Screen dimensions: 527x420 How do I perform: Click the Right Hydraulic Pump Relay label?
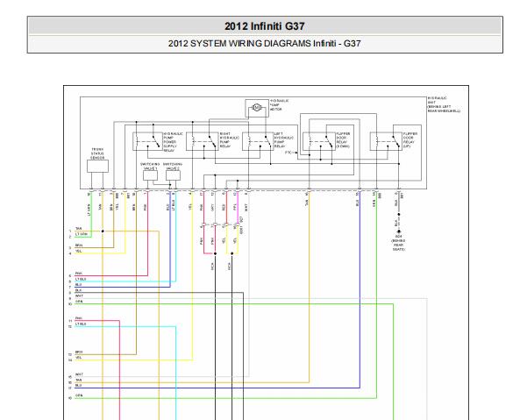[x=230, y=139]
